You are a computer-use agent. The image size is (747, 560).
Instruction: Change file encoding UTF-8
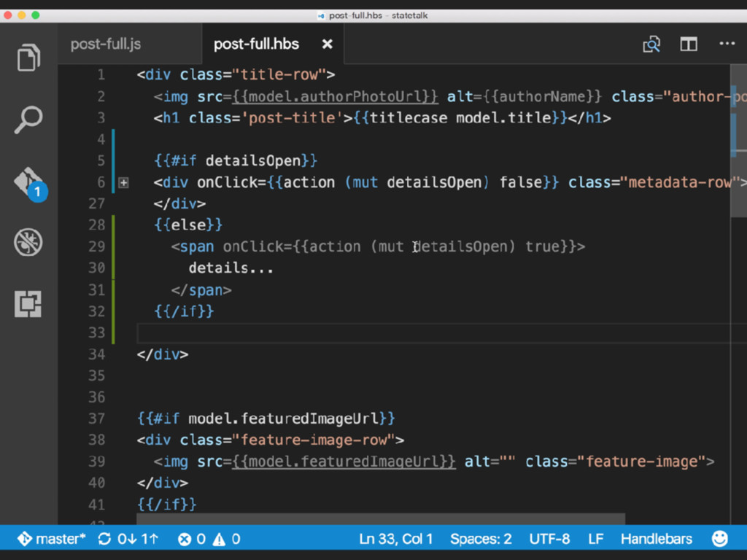(549, 539)
